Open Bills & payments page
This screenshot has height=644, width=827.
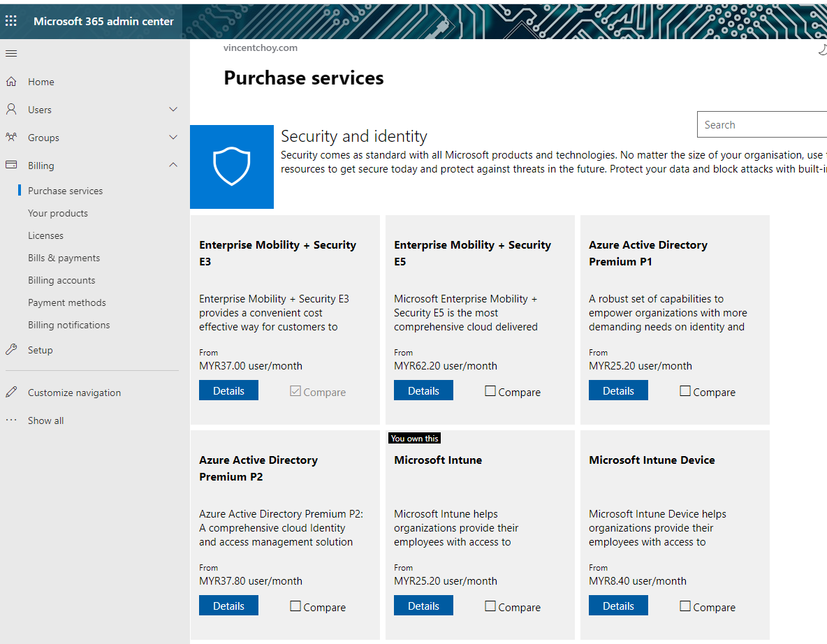[64, 258]
